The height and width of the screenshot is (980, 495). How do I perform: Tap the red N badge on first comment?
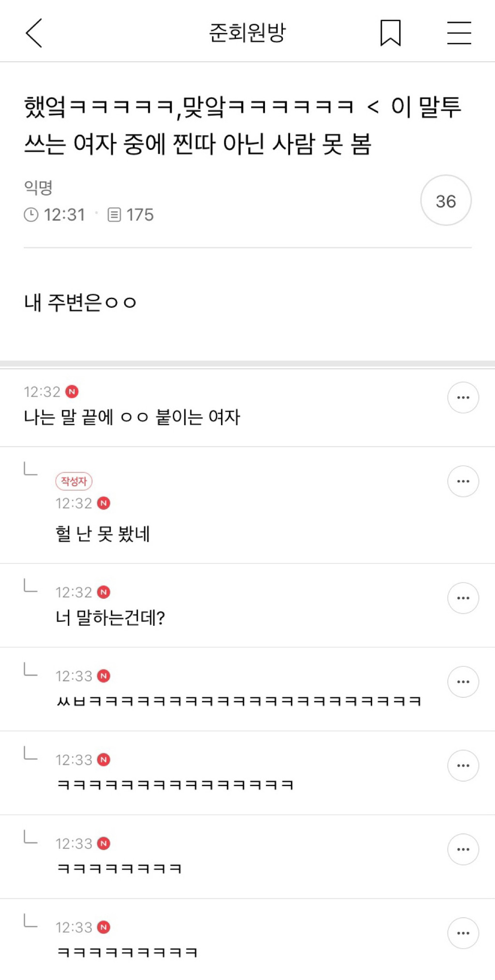click(x=72, y=391)
